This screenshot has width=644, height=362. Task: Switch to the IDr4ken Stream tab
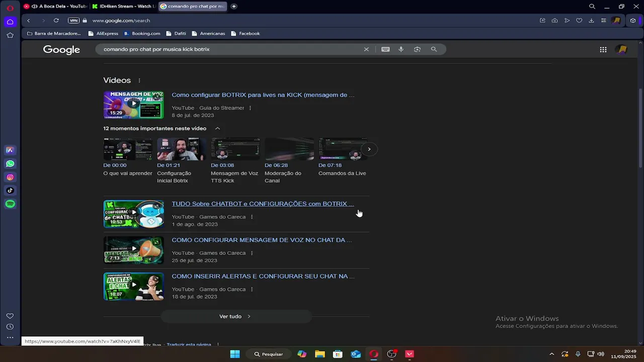(x=123, y=7)
